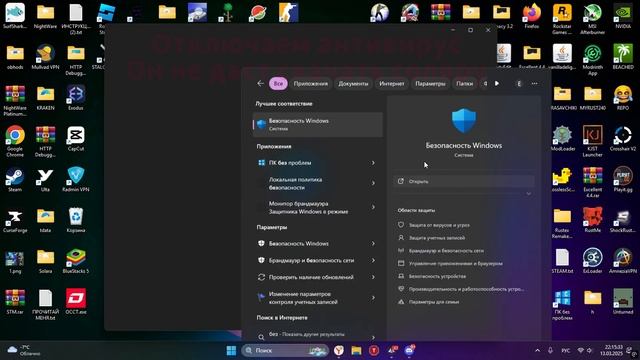Click 'Открыть' to open Windows Security
The width and height of the screenshot is (640, 360).
click(464, 181)
